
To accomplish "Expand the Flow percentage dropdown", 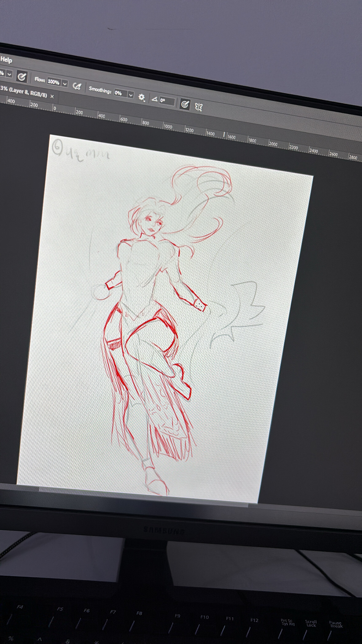I will 65,84.
